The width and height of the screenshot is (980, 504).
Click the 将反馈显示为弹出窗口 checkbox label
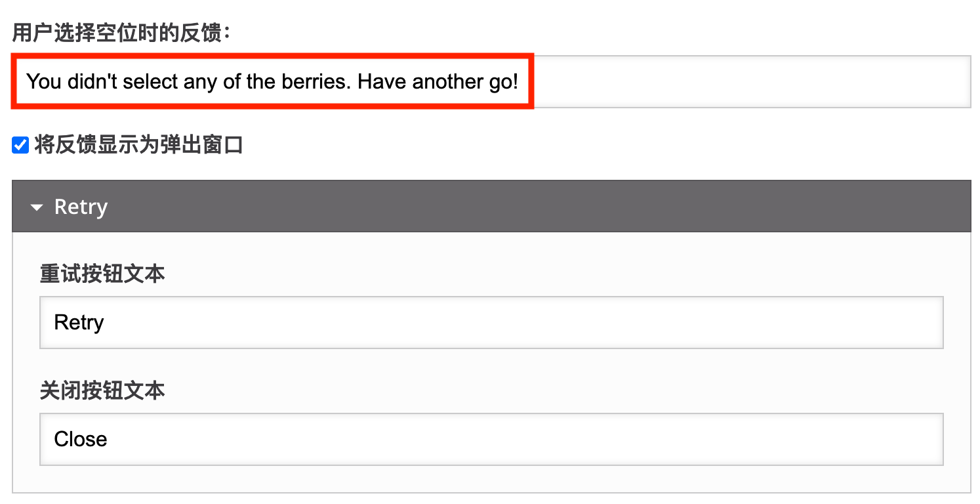[x=138, y=145]
